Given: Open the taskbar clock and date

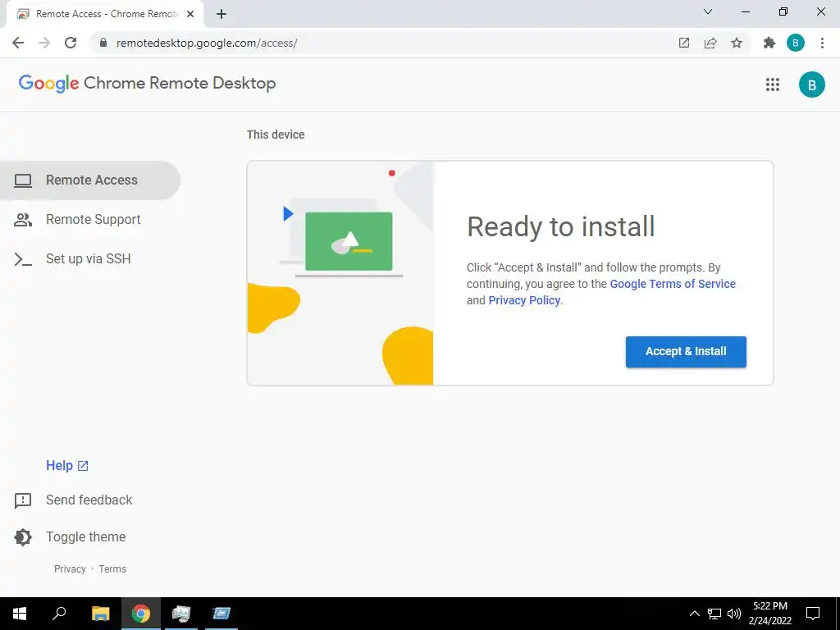Looking at the screenshot, I should pos(769,614).
